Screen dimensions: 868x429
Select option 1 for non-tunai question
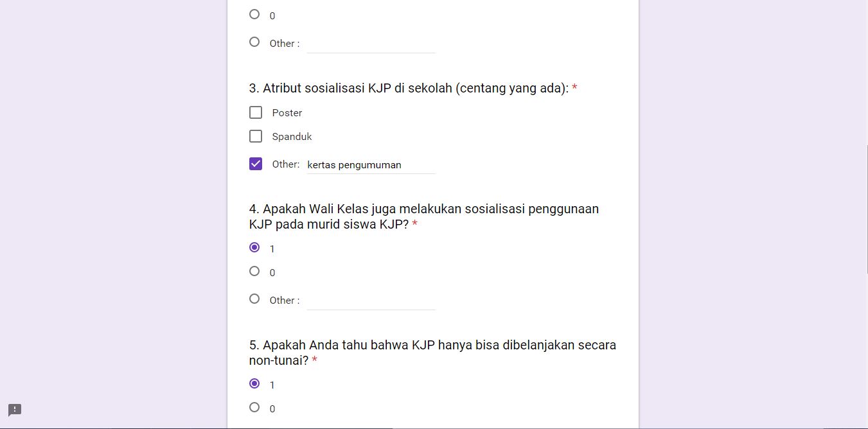[x=254, y=383]
